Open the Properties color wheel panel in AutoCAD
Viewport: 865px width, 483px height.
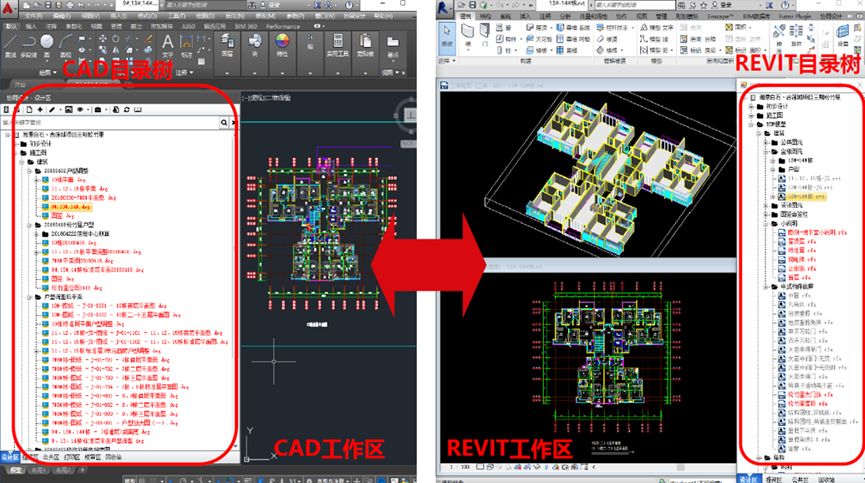(282, 45)
